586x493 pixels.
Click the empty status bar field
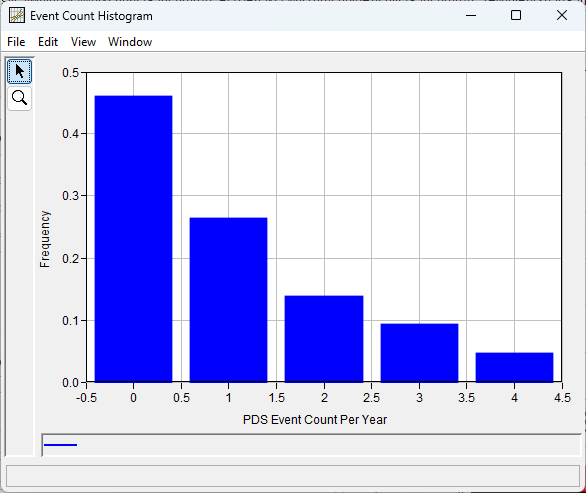[x=293, y=476]
